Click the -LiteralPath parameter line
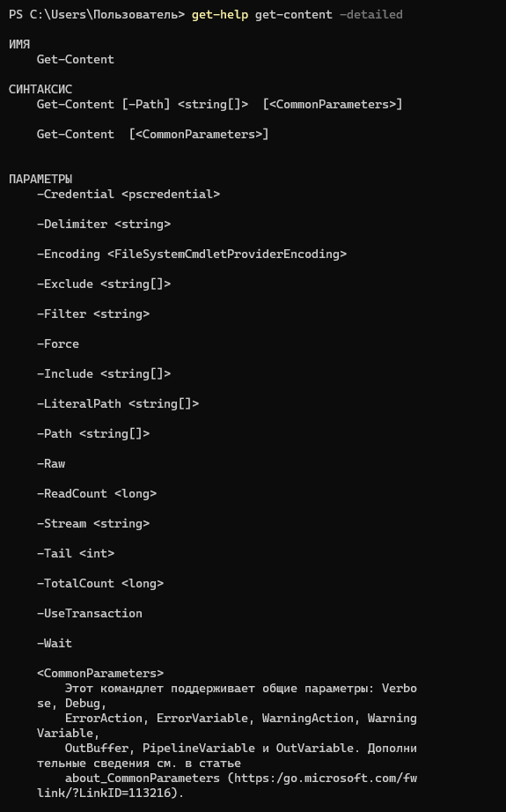Viewport: 506px width, 812px height. [118, 404]
